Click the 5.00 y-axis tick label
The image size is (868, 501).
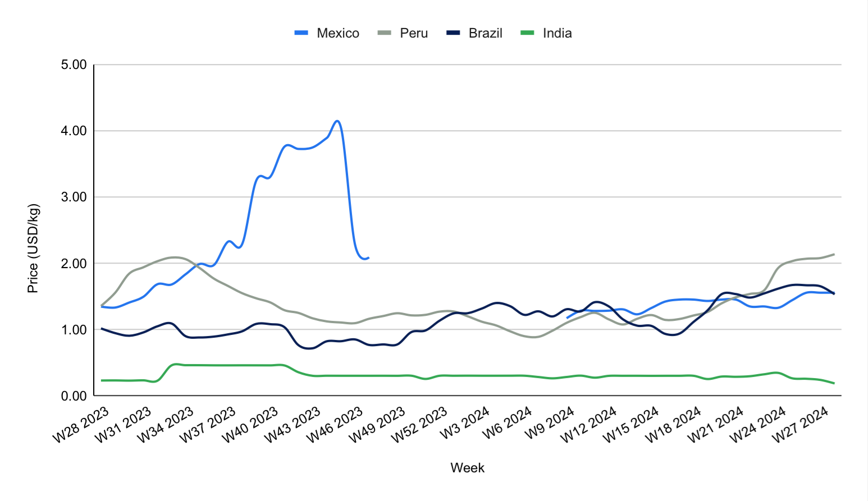(74, 65)
